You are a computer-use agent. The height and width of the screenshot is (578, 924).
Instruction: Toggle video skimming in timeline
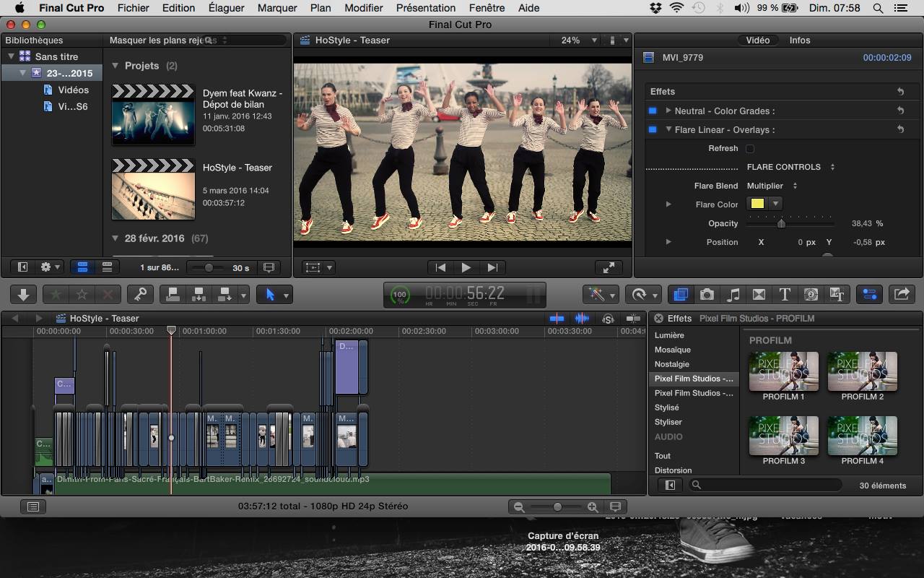click(x=557, y=319)
